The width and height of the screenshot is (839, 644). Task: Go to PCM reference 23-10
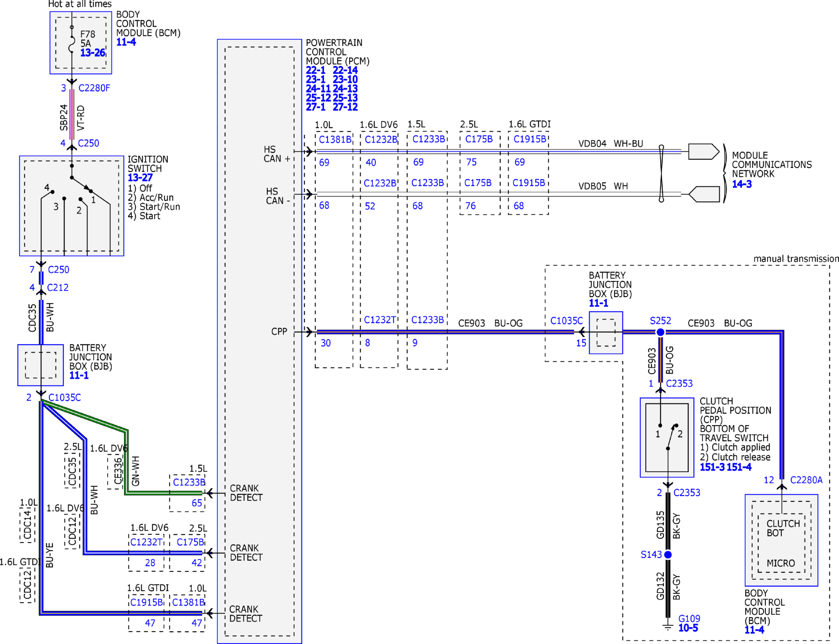point(345,79)
